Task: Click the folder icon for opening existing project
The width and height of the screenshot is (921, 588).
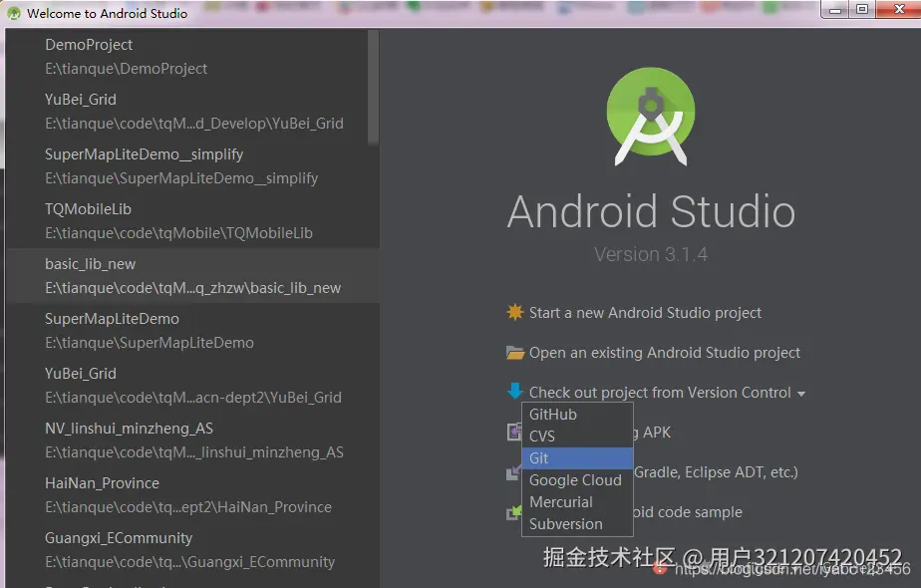Action: (x=515, y=353)
